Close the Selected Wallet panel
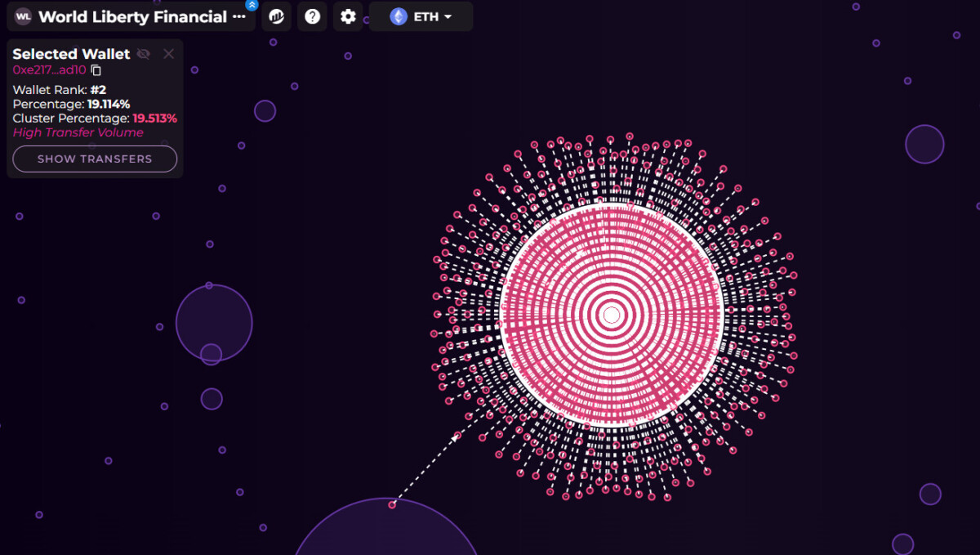 click(x=168, y=54)
